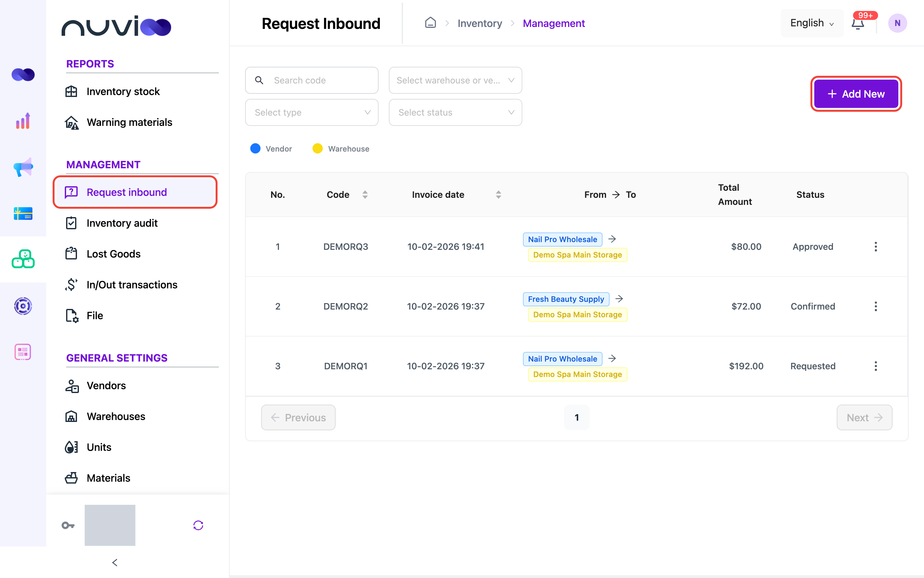
Task: Click the purple refresh sync icon in sidebar footer
Action: [x=198, y=525]
